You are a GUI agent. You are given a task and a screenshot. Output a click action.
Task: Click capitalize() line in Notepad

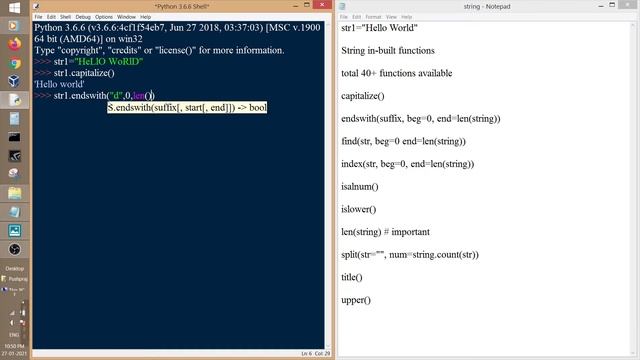363,96
